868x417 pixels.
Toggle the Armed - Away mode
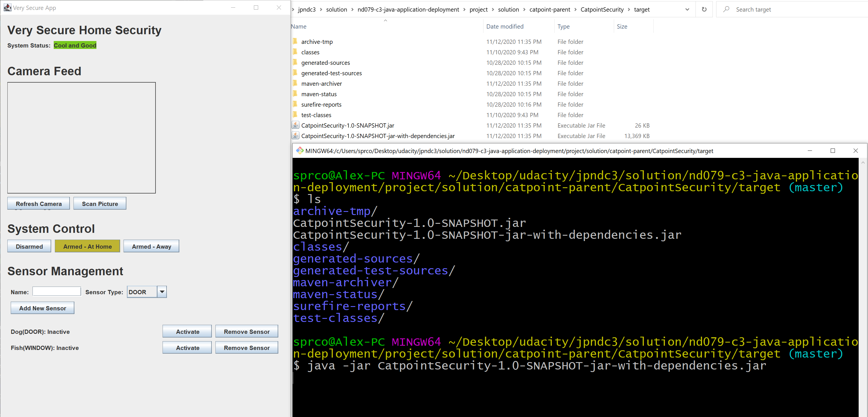click(x=151, y=246)
